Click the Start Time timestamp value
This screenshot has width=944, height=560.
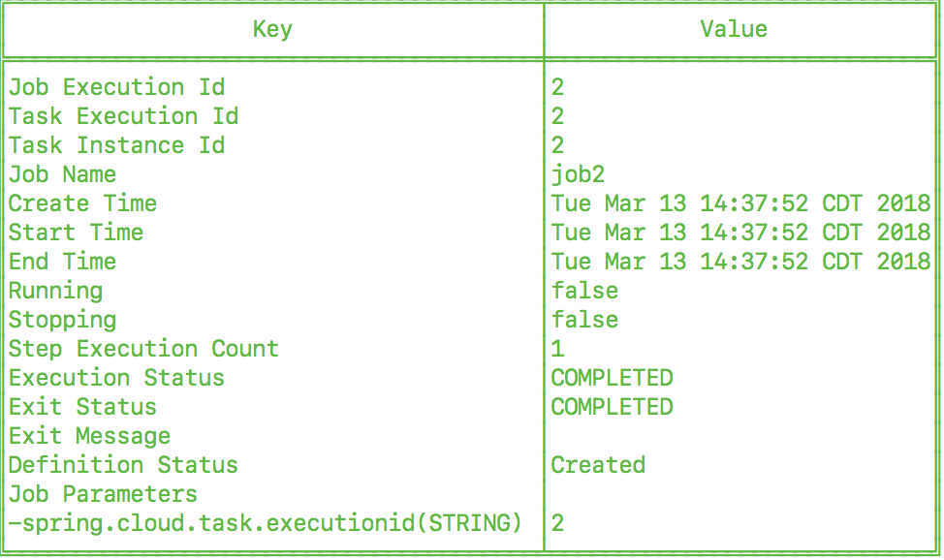click(740, 233)
